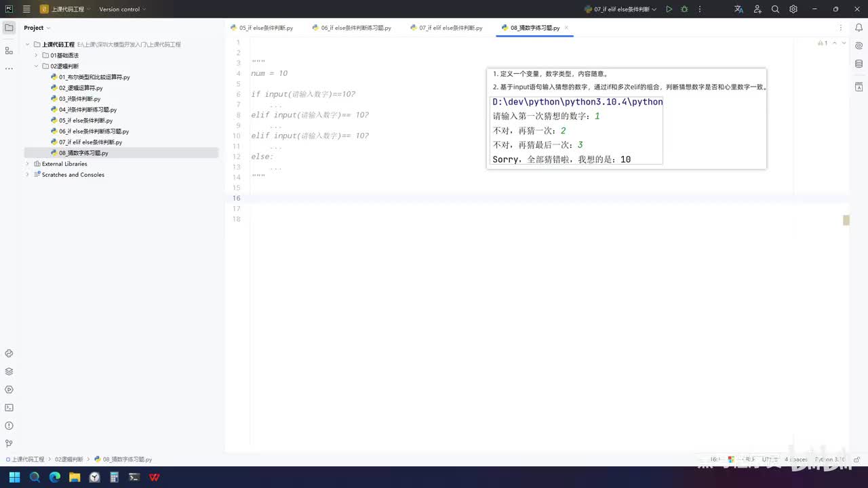Open the 上课代码工程 project dropdown in title bar
Image resolution: width=868 pixels, height=488 pixels.
(65, 9)
